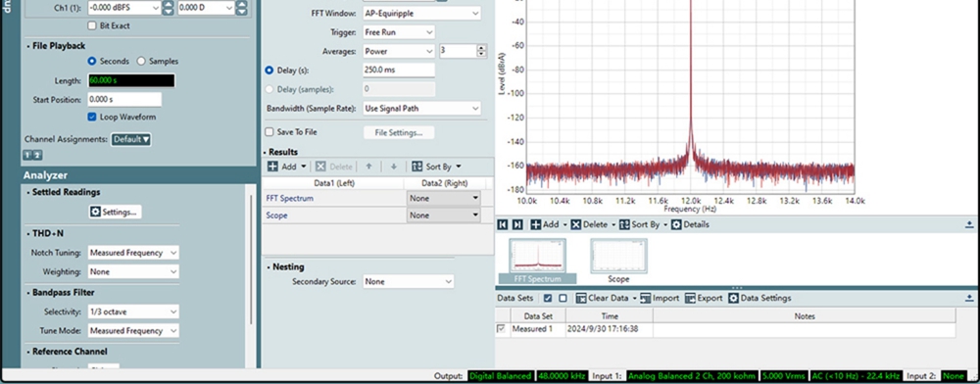The width and height of the screenshot is (980, 384).
Task: Open the Sort By menu in Results
Action: (436, 167)
